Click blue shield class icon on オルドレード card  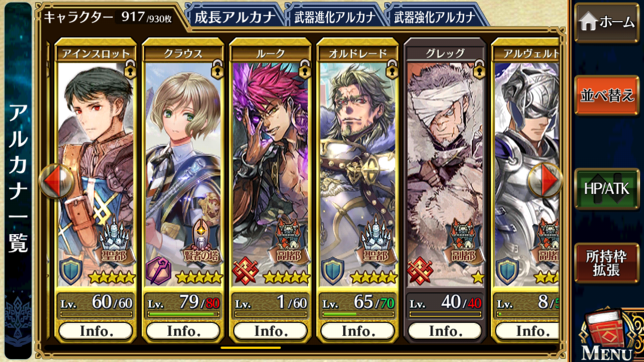(x=333, y=271)
